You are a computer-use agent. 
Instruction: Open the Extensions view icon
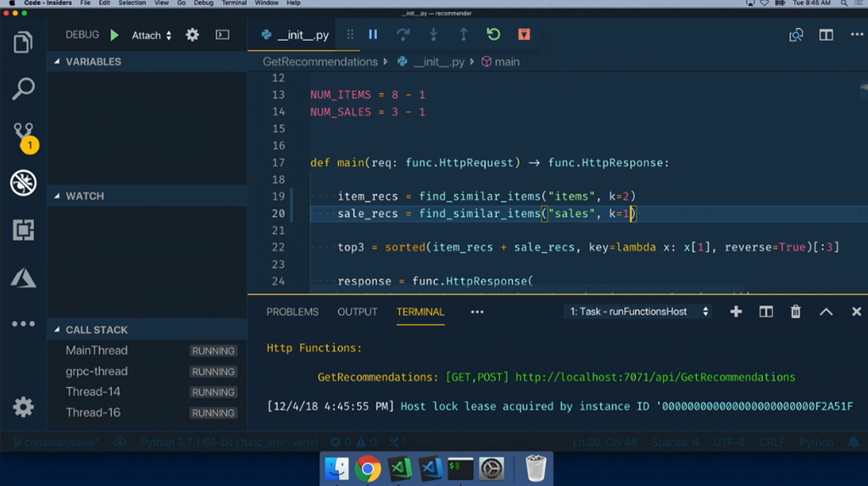[x=23, y=230]
